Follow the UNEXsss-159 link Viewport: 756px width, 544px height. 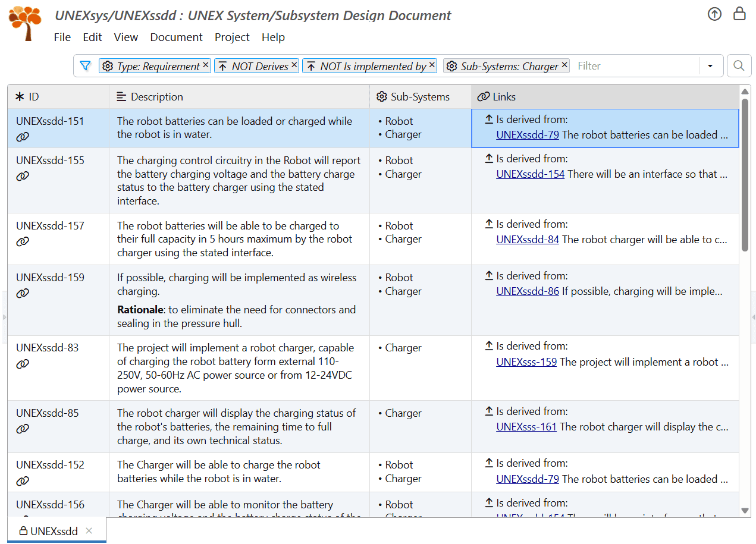(x=526, y=361)
